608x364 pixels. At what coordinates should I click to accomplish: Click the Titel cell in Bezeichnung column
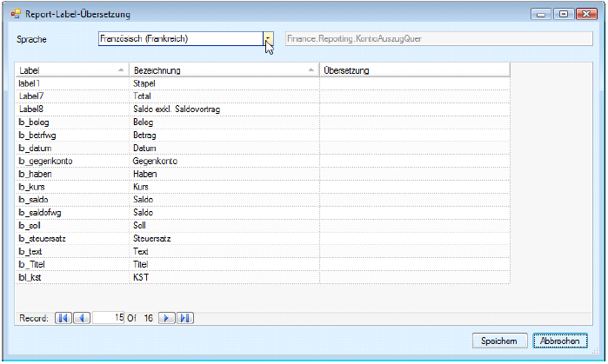[x=224, y=264]
